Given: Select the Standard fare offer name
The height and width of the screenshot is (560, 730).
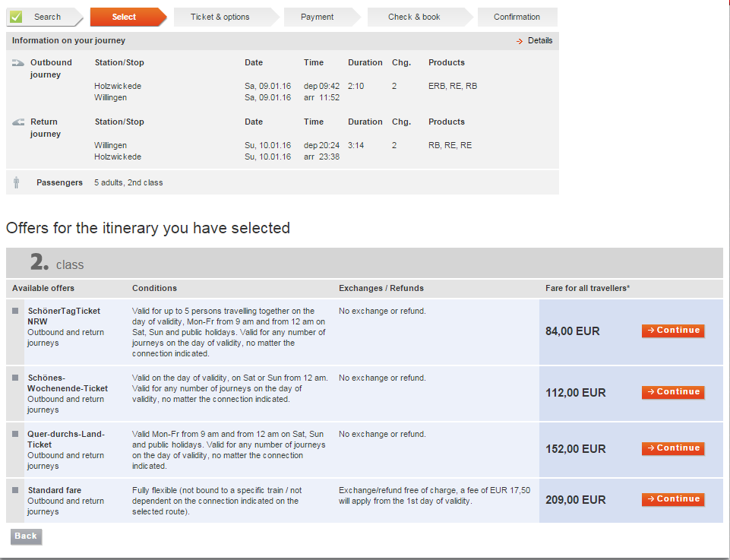Looking at the screenshot, I should coord(55,490).
